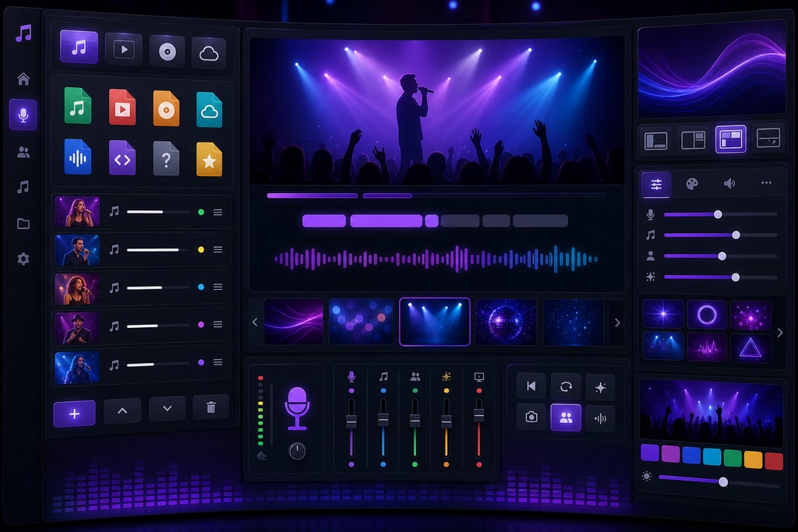Viewport: 798px width, 532px height.
Task: Open the speaker volume tab
Action: pyautogui.click(x=729, y=183)
